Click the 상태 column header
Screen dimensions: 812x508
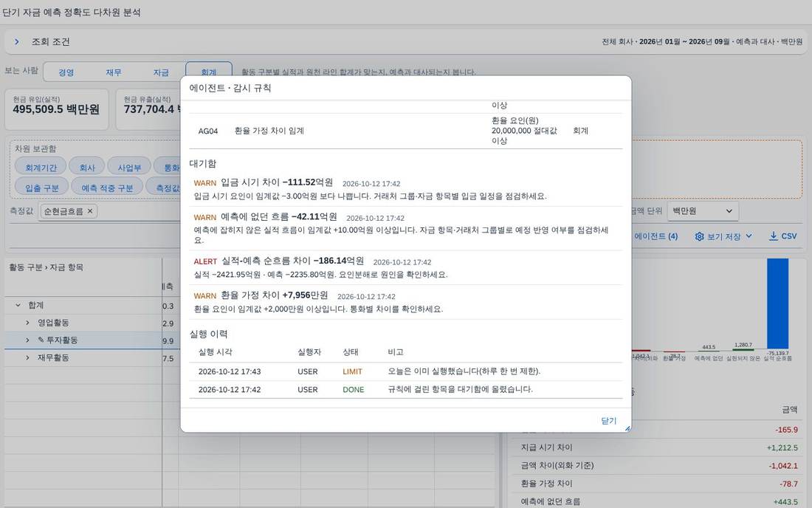click(351, 352)
